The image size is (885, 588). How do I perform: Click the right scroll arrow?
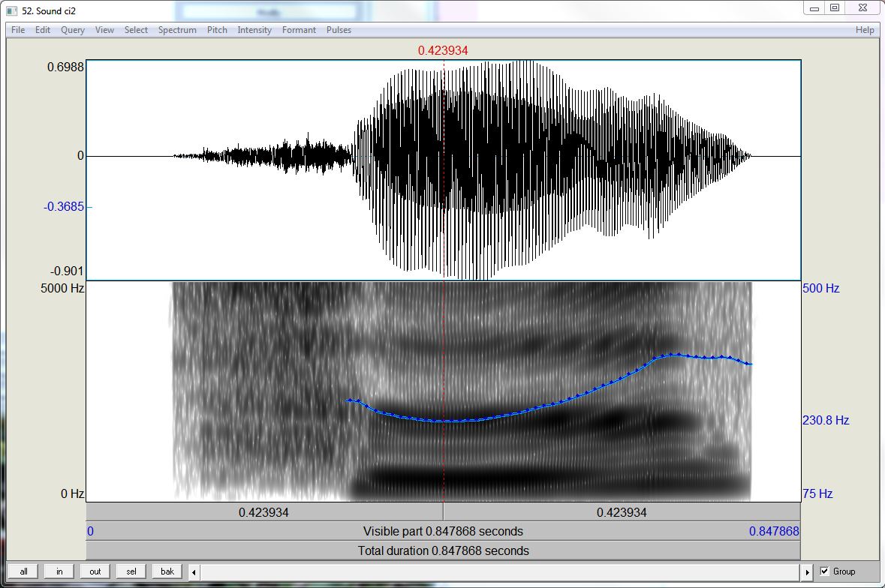(x=807, y=572)
